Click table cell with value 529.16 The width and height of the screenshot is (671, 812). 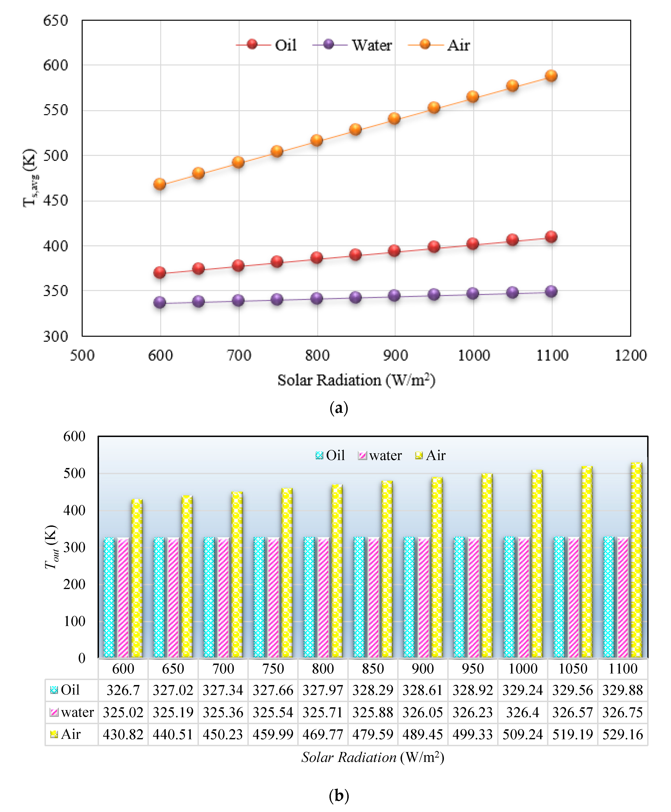[x=622, y=734]
